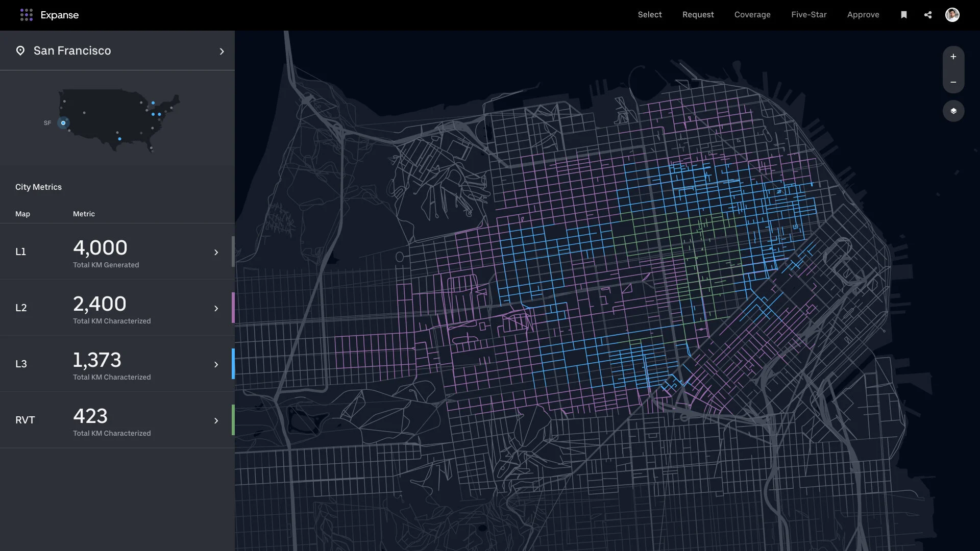Click the location pin beside San Francisco
Image resolution: width=980 pixels, height=551 pixels.
pyautogui.click(x=20, y=51)
